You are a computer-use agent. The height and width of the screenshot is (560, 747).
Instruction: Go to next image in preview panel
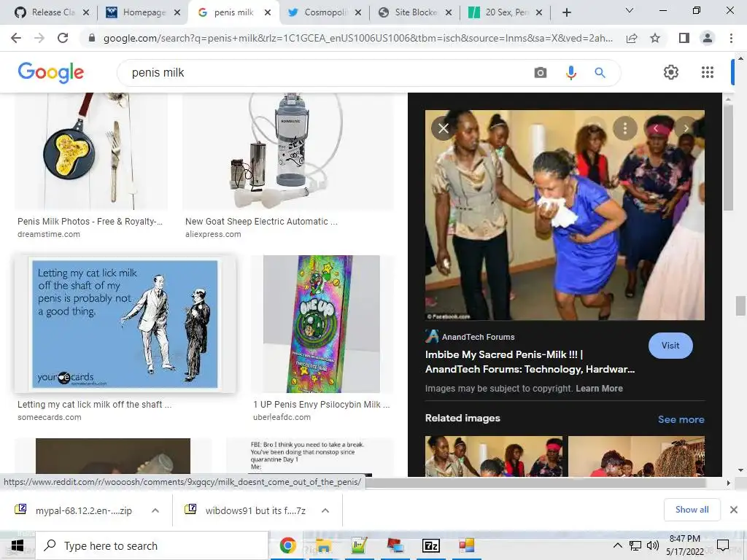[x=686, y=128]
